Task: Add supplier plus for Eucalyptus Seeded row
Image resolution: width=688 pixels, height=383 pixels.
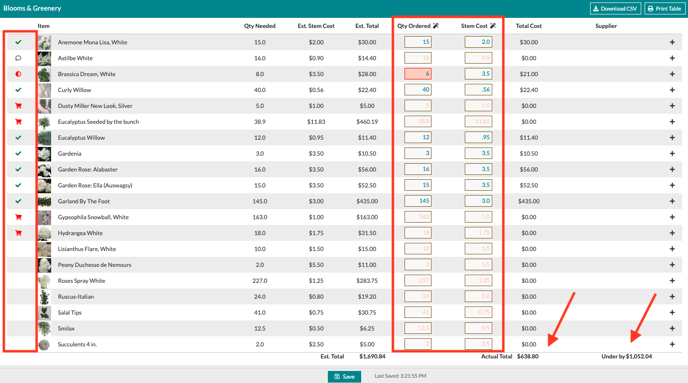Action: (672, 122)
